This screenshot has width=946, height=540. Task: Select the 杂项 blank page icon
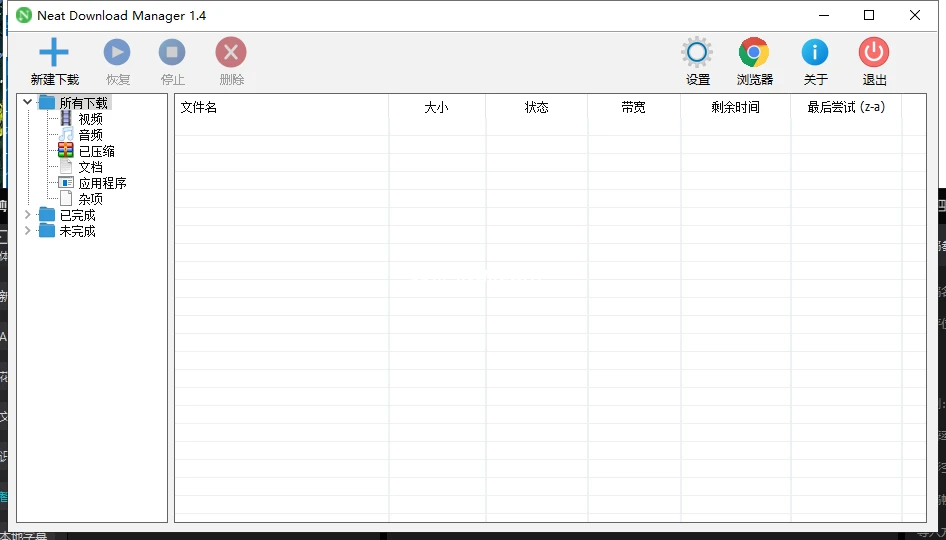click(66, 198)
